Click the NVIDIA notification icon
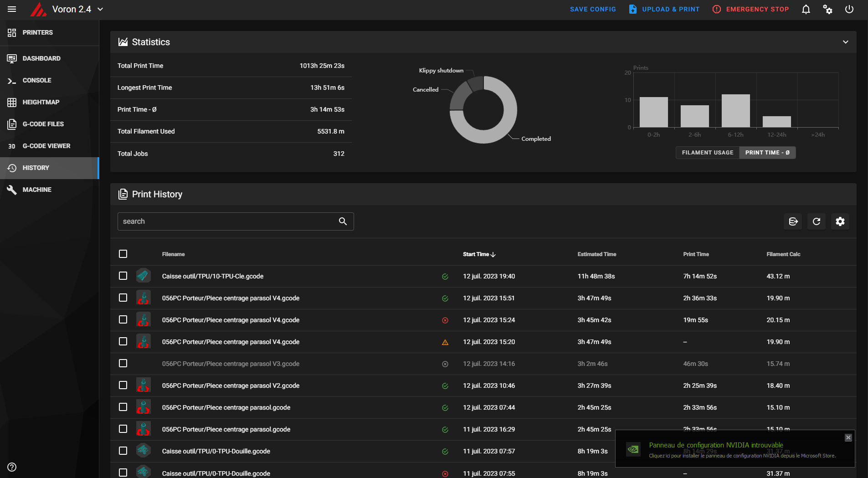The width and height of the screenshot is (868, 478). [633, 449]
